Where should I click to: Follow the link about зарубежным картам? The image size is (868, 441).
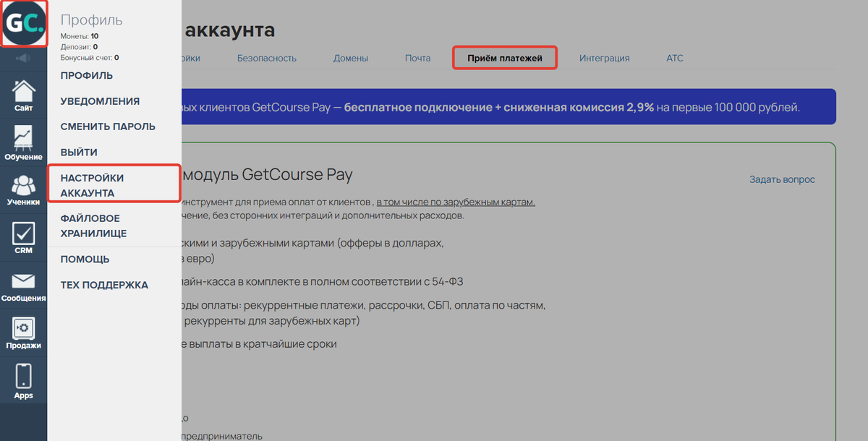pyautogui.click(x=456, y=202)
